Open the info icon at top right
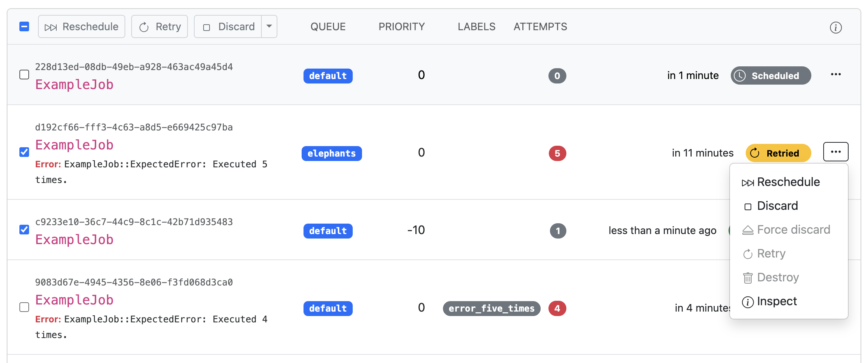Screen dimensions: 868x363 coord(835,27)
